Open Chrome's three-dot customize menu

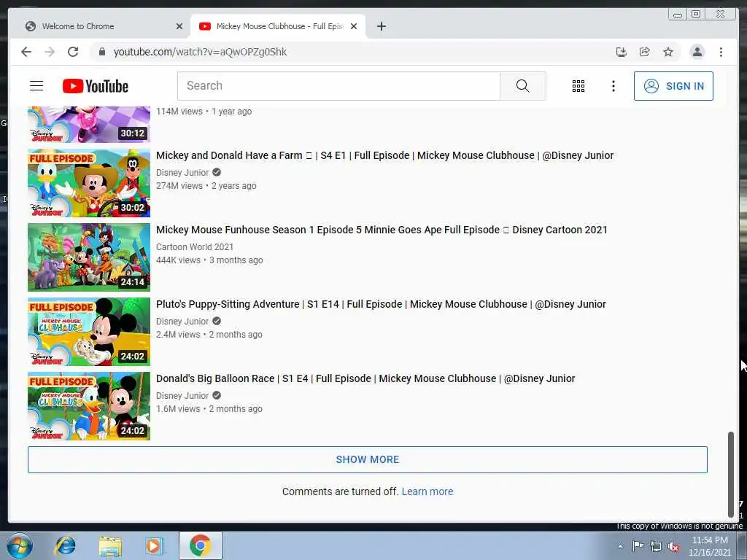pyautogui.click(x=721, y=52)
